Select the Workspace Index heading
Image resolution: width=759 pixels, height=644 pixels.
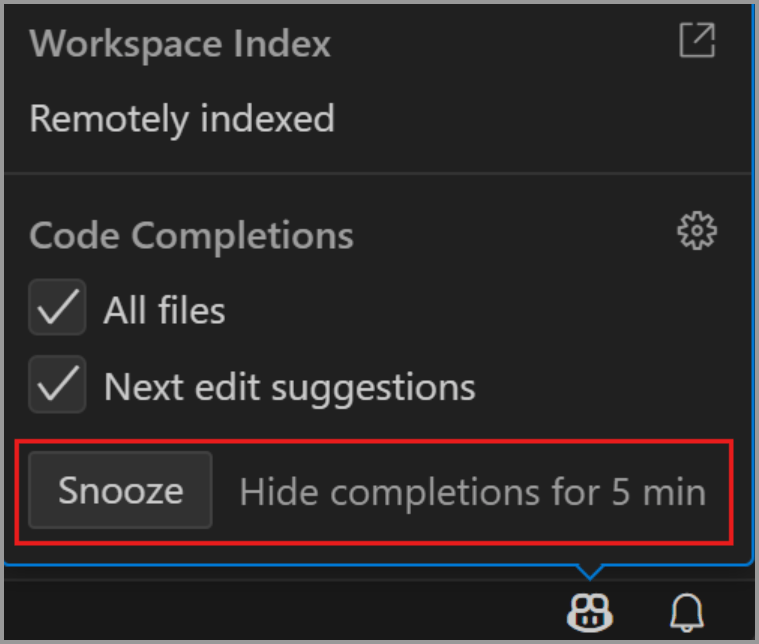click(180, 43)
